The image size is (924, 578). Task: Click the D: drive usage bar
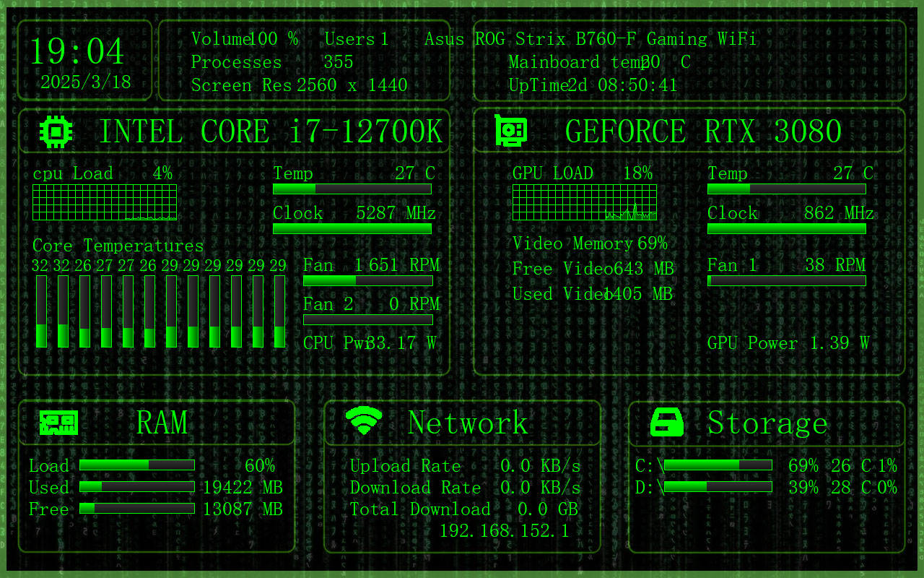[718, 487]
